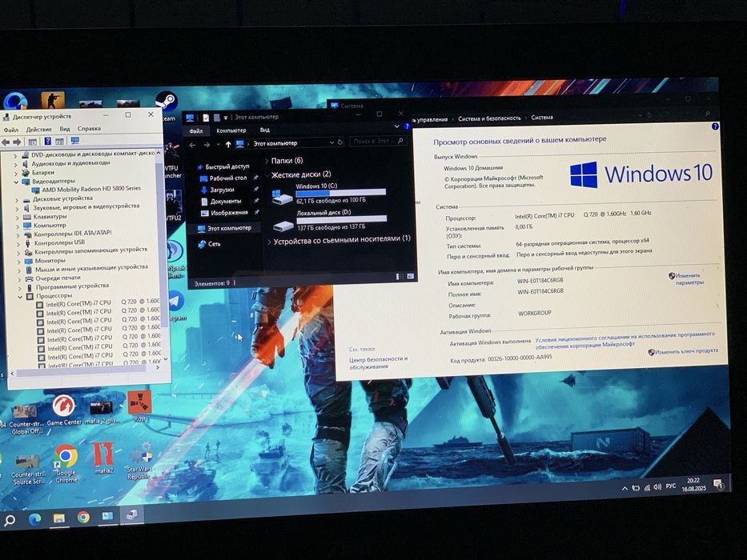Click the up arrow in Explorer navigation bar
Viewport: 747px width, 560px height.
point(228,144)
